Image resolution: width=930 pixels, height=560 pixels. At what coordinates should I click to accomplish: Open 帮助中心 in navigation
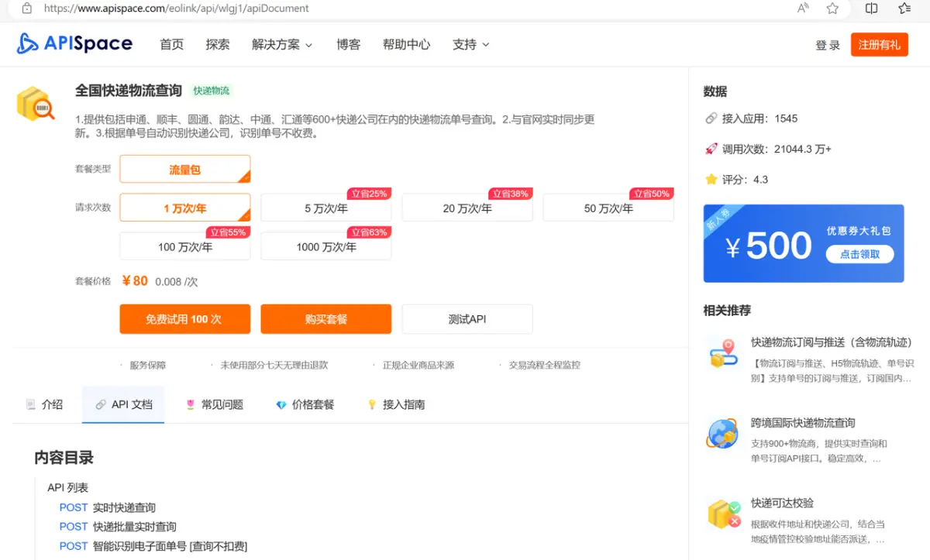tap(406, 44)
